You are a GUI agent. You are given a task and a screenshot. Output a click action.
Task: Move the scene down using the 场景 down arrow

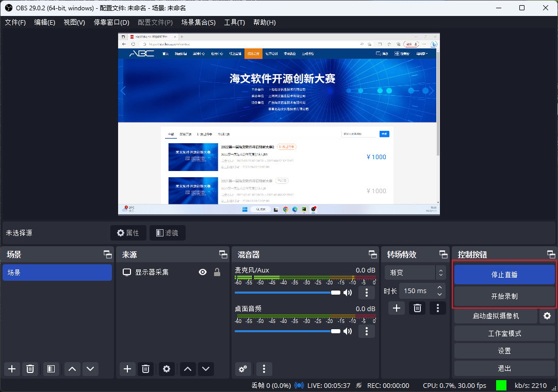90,369
